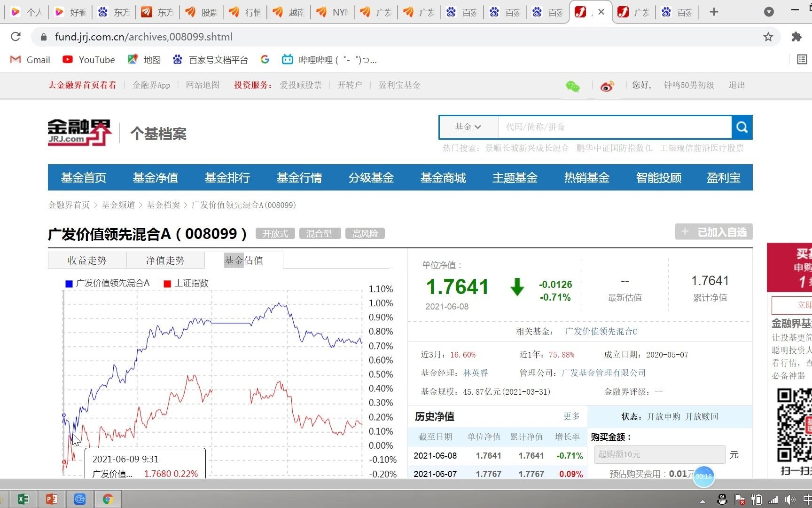The image size is (812, 508).
Task: Click the 开放式 fund type tag
Action: click(275, 234)
